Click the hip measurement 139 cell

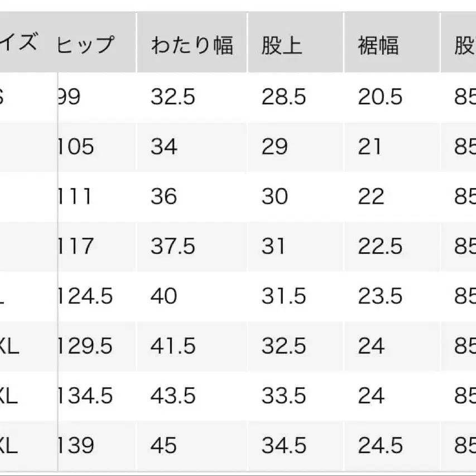point(75,445)
